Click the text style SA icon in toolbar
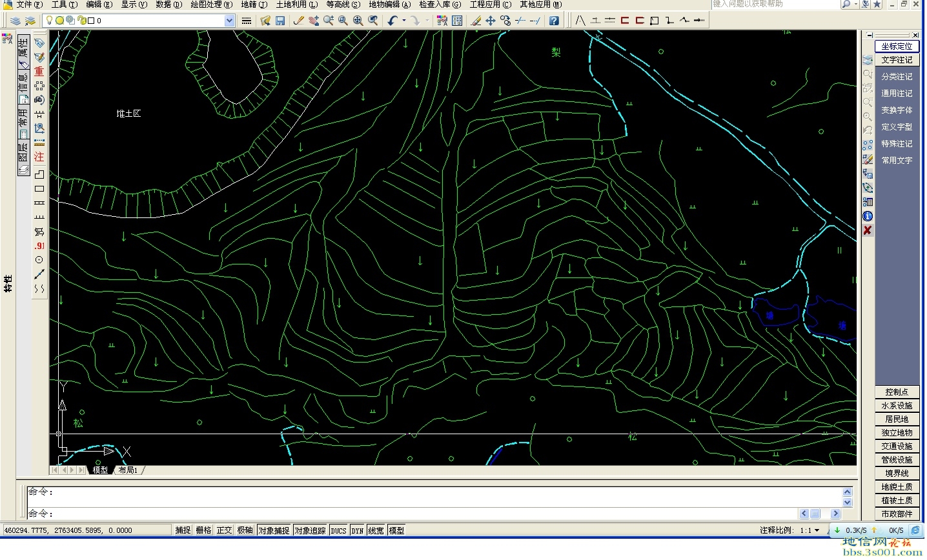The height and width of the screenshot is (560, 927). (x=442, y=21)
